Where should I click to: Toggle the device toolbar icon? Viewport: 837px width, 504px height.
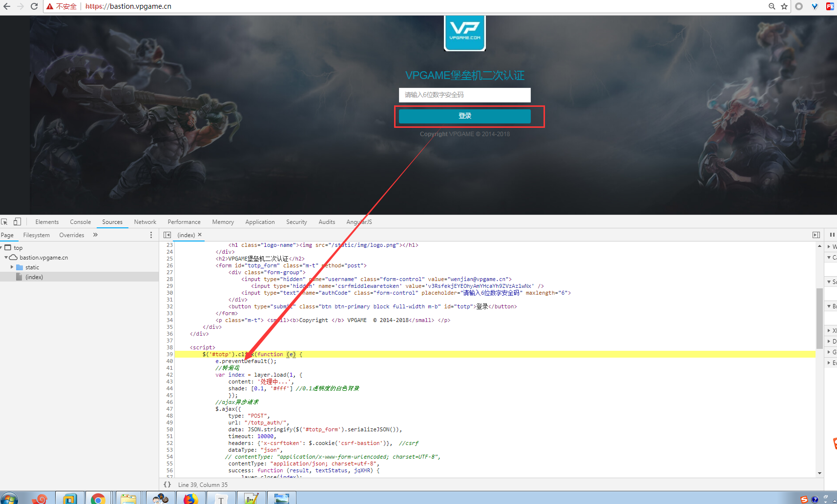click(x=17, y=222)
